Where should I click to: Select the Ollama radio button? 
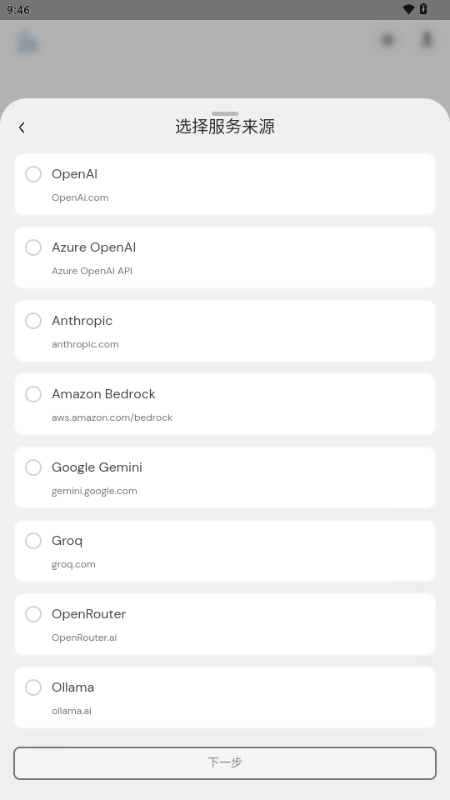click(33, 687)
